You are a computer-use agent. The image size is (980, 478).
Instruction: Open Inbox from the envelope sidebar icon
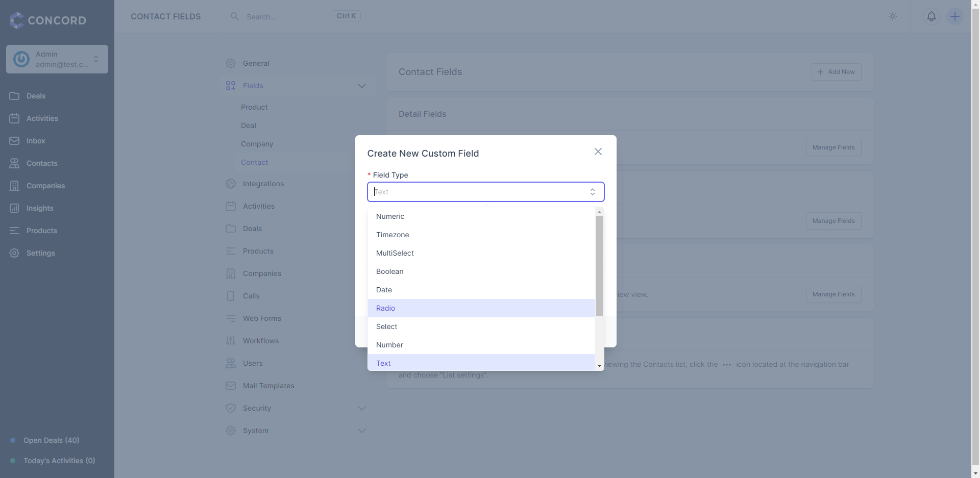[14, 141]
